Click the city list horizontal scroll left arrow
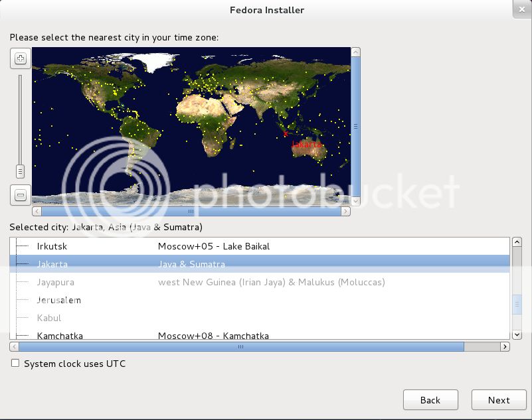The image size is (532, 420). tap(14, 346)
